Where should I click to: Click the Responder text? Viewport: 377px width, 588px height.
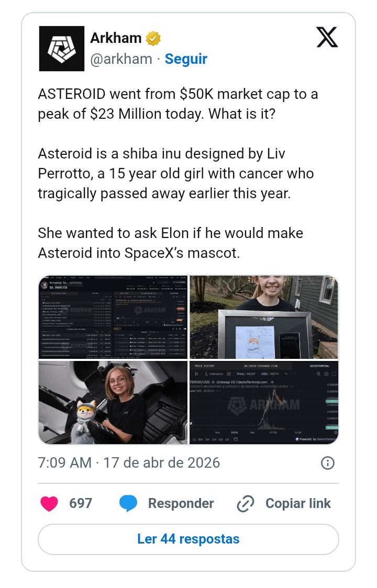[181, 503]
